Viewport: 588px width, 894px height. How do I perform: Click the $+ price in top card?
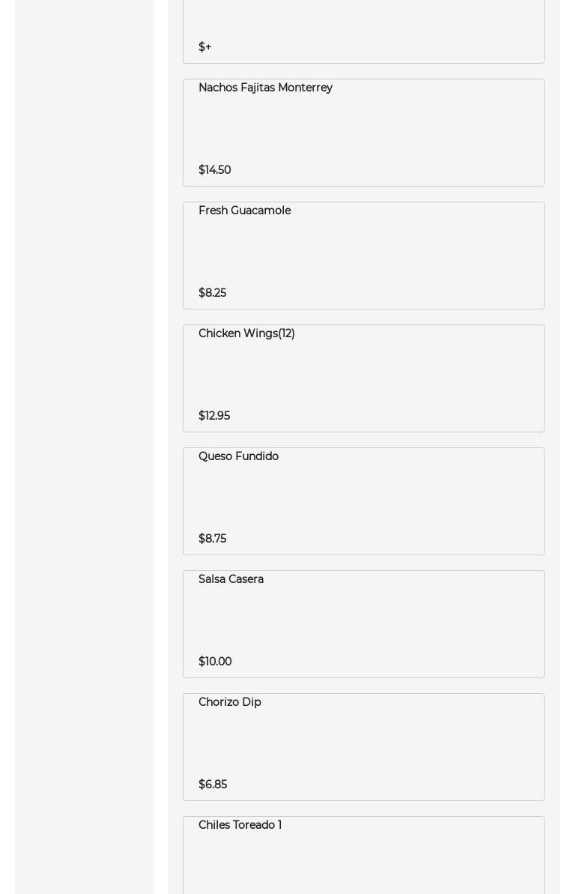[x=204, y=47]
